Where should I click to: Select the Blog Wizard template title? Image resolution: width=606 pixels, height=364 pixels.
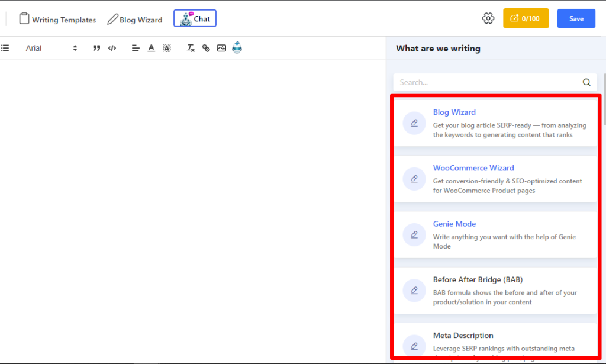tap(454, 112)
